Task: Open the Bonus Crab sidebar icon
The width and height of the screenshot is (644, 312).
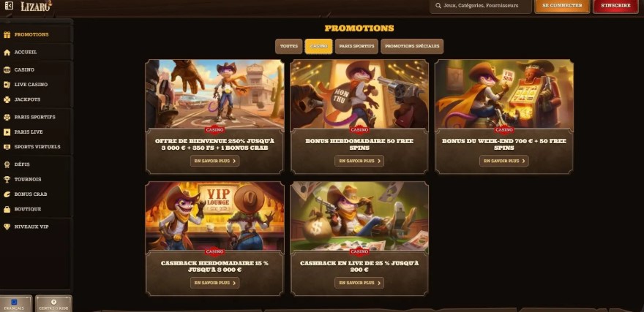Action: point(7,194)
